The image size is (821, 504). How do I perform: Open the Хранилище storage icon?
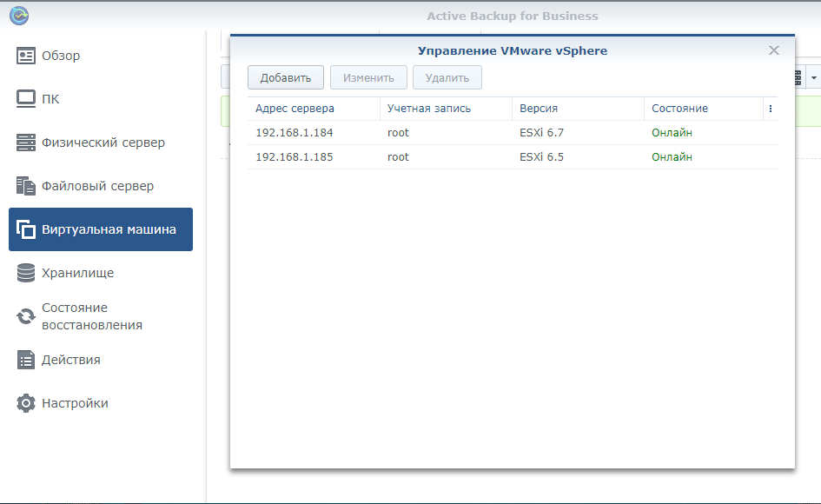(x=26, y=273)
